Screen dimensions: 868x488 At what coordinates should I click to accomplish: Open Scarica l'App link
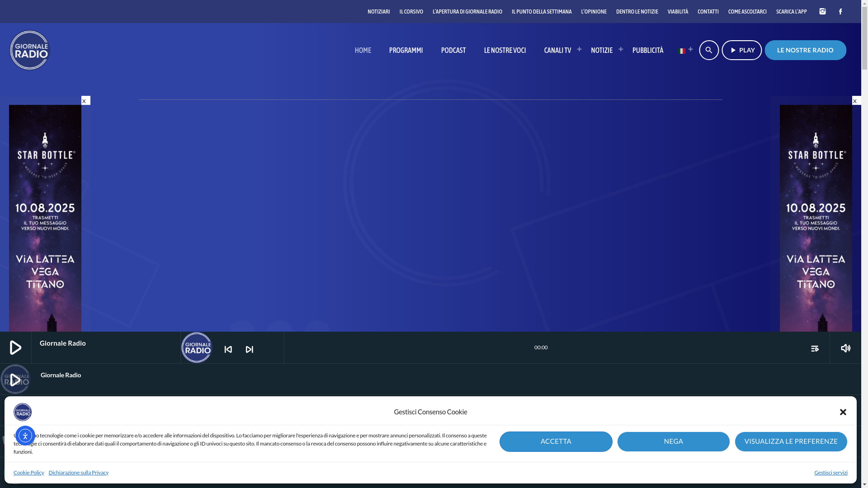click(x=792, y=12)
